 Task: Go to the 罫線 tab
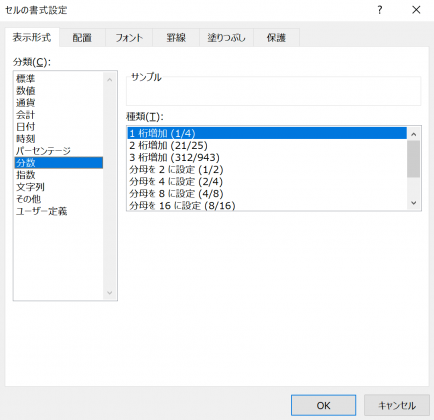[x=176, y=38]
